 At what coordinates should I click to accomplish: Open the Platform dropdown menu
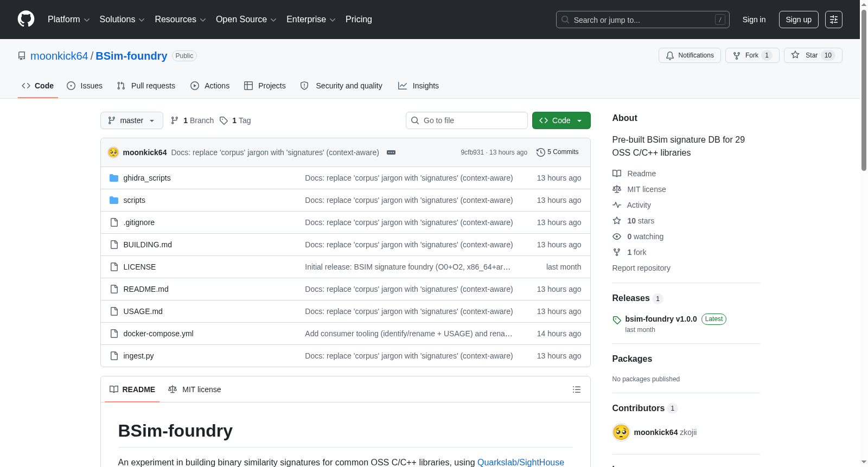(x=68, y=20)
